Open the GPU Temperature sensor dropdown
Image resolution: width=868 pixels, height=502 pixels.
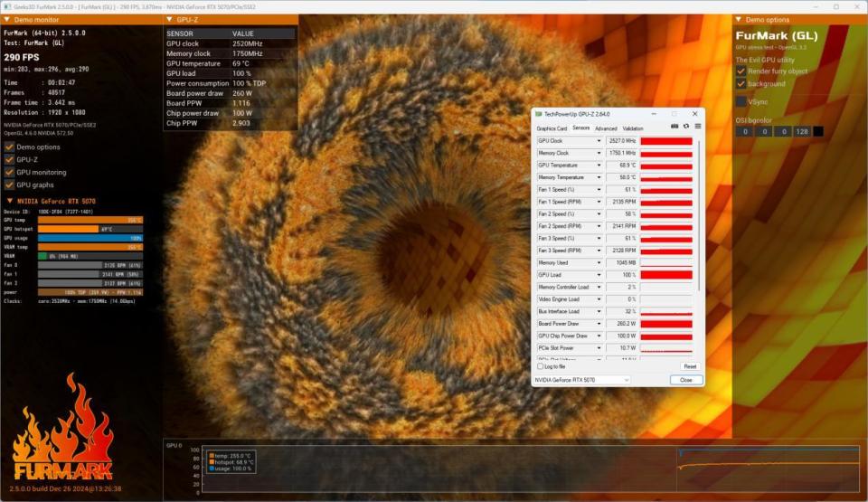[599, 166]
